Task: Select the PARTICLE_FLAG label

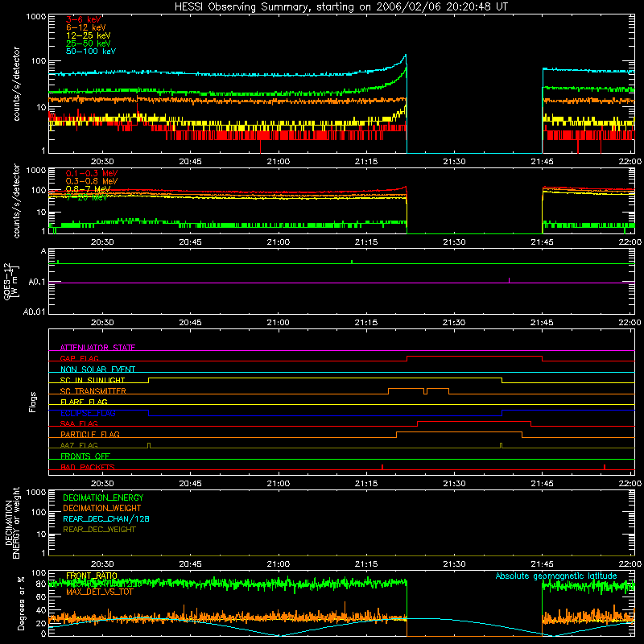Action: tap(90, 434)
